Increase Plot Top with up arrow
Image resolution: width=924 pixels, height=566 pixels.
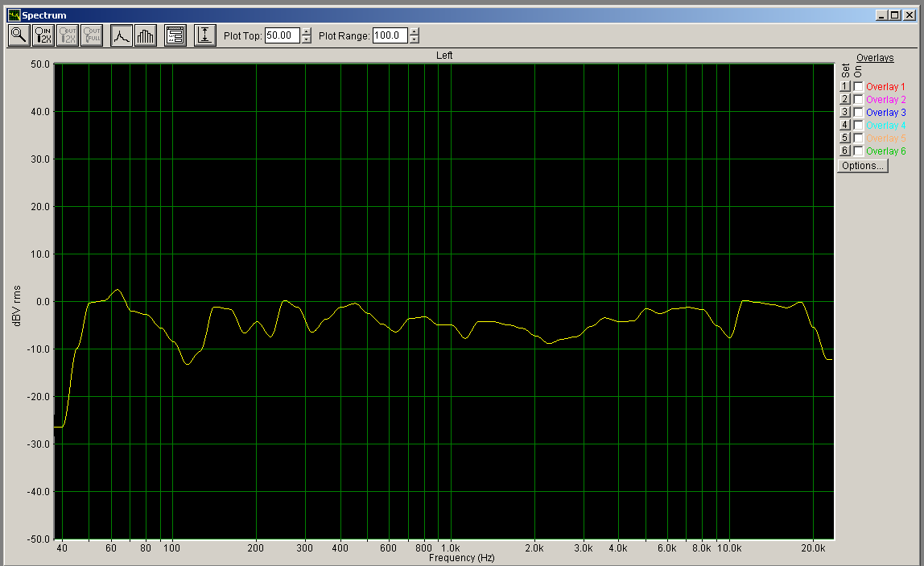tap(307, 32)
